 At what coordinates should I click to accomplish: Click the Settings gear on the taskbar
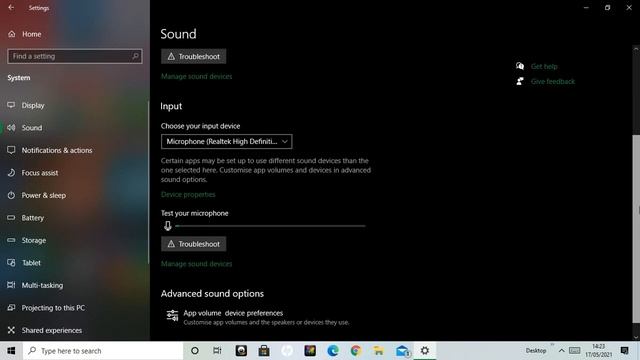click(425, 351)
